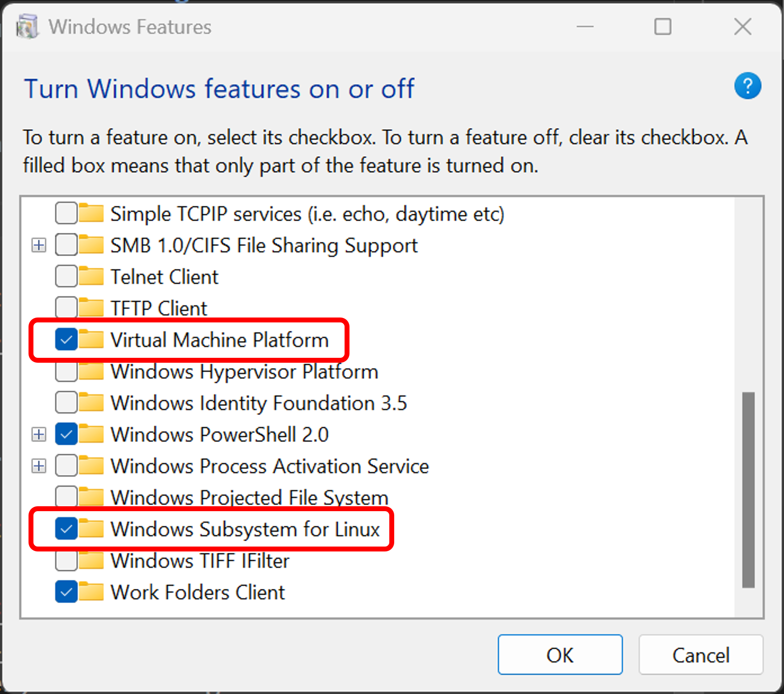784x694 pixels.
Task: Select the Windows Subsystem for Linux label
Action: (245, 529)
